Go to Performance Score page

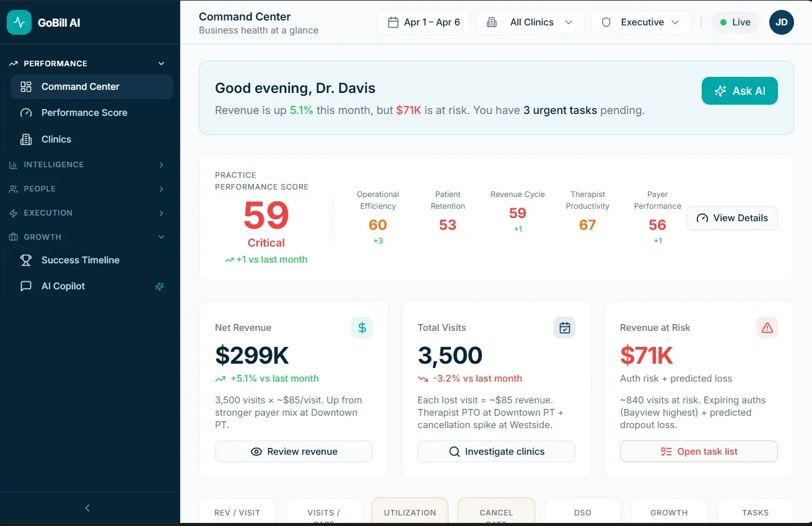click(x=92, y=113)
